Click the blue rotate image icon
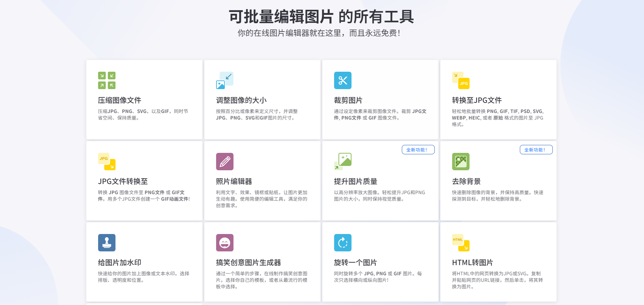Viewport: 644px width, 305px height. pyautogui.click(x=343, y=243)
